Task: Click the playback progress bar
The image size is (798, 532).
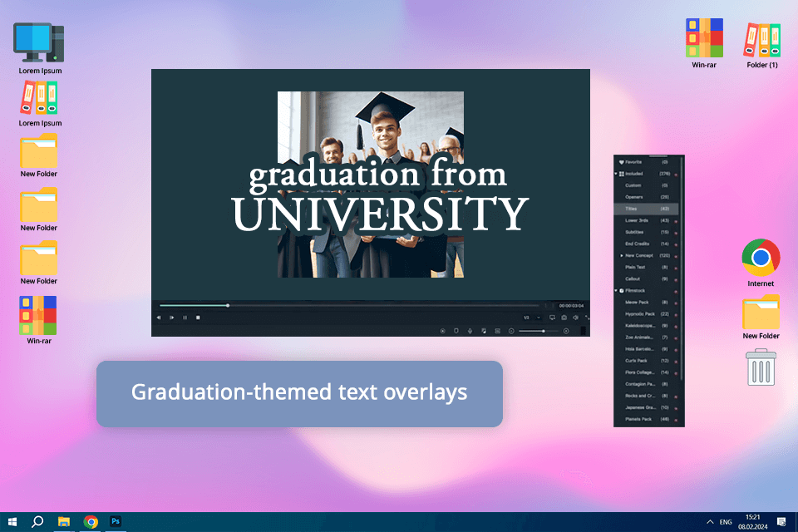Action: 349,305
